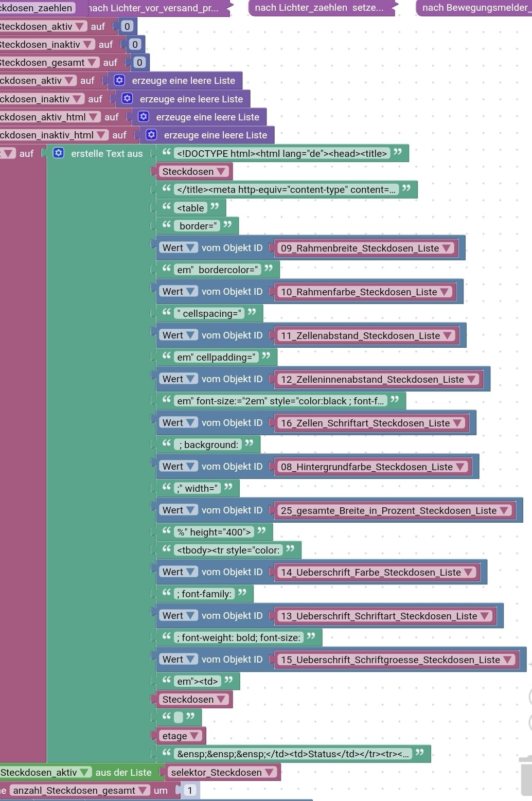Edit the ;" width=" text field
The width and height of the screenshot is (532, 801).
(198, 488)
